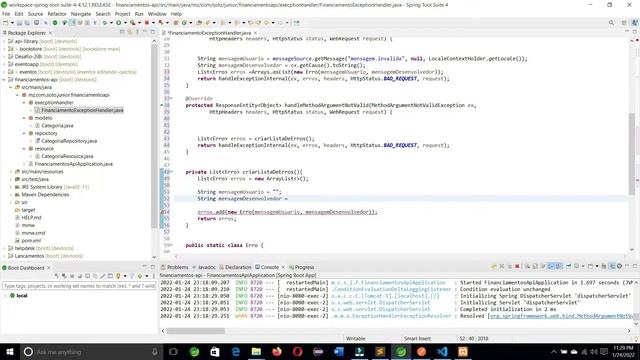Image resolution: width=640 pixels, height=360 pixels.
Task: Collapse the modelo package
Action: pyautogui.click(x=24, y=118)
